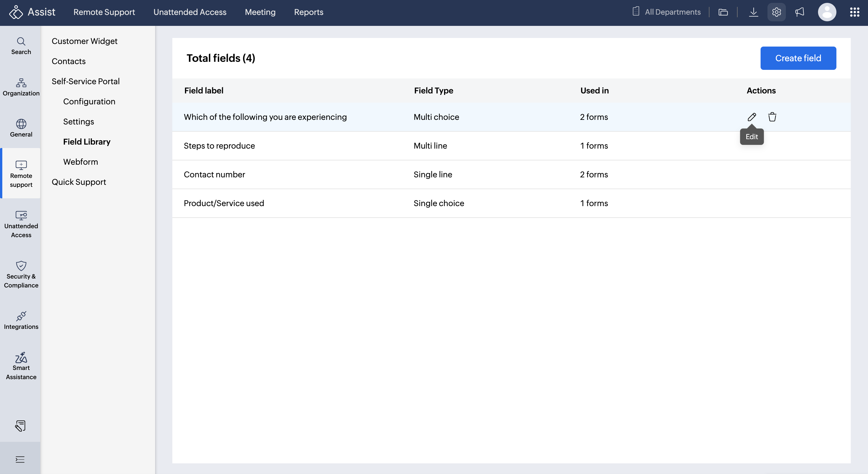Select the 'Steps to reproduce' row

[x=511, y=146]
